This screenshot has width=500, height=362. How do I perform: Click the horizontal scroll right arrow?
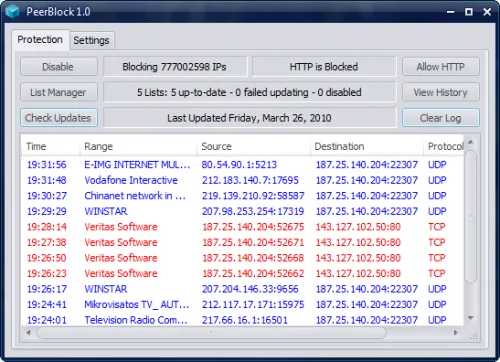tap(455, 332)
